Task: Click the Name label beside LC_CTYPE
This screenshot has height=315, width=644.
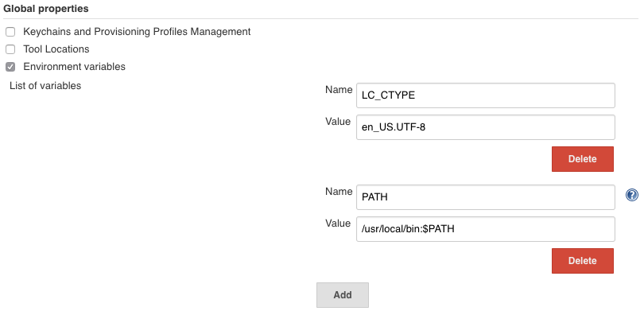Action: tap(339, 90)
